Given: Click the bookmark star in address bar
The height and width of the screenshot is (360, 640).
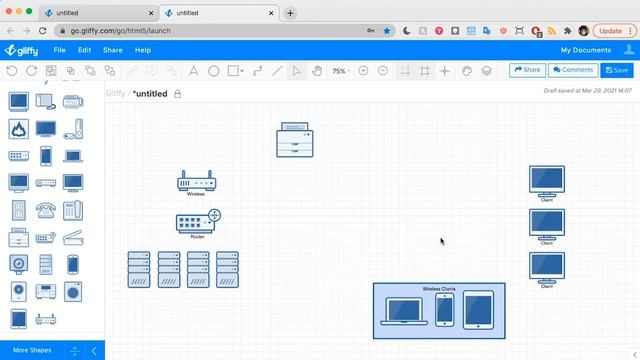Looking at the screenshot, I should [387, 31].
